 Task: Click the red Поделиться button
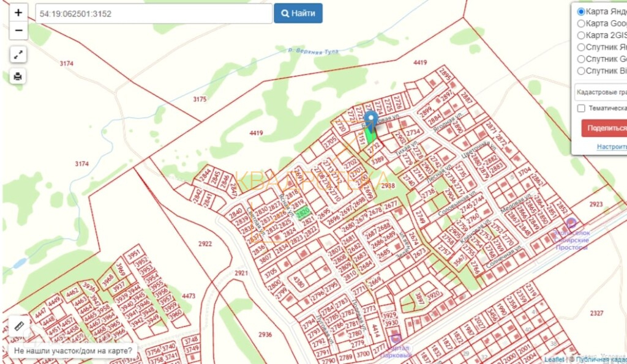(604, 128)
